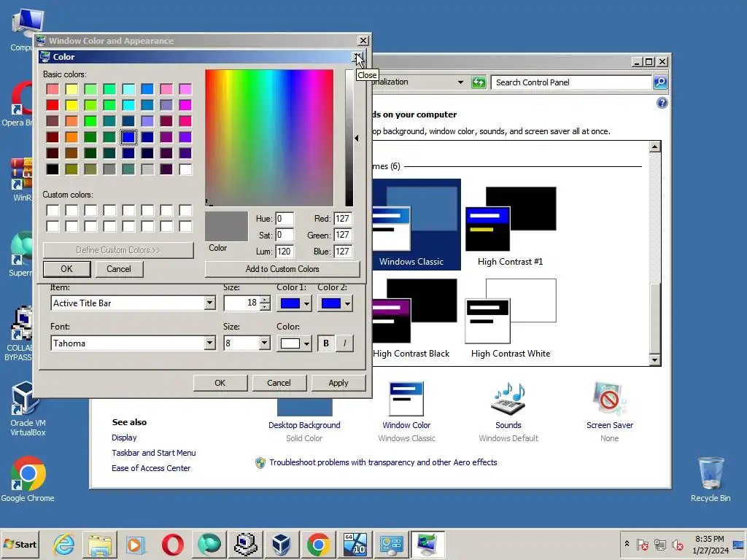Open Google Chrome from the taskbar

click(x=318, y=544)
